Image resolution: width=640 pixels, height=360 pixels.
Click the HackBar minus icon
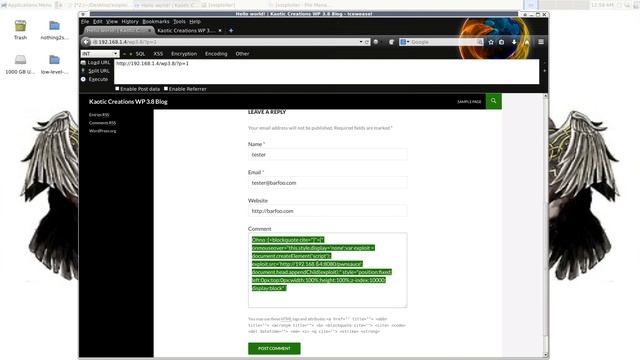(x=124, y=54)
